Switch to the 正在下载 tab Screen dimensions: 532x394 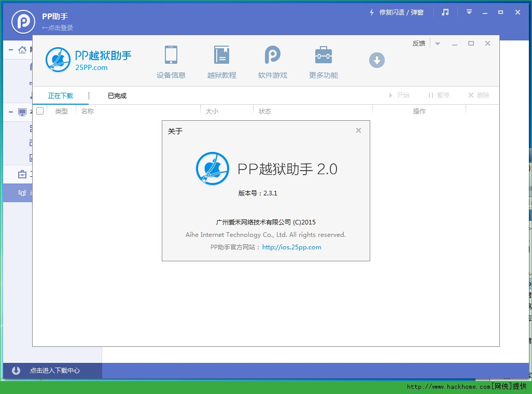(60, 96)
